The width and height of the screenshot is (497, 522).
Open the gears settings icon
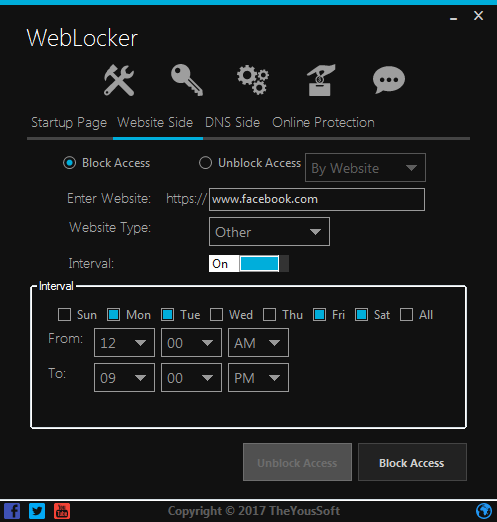pos(253,80)
